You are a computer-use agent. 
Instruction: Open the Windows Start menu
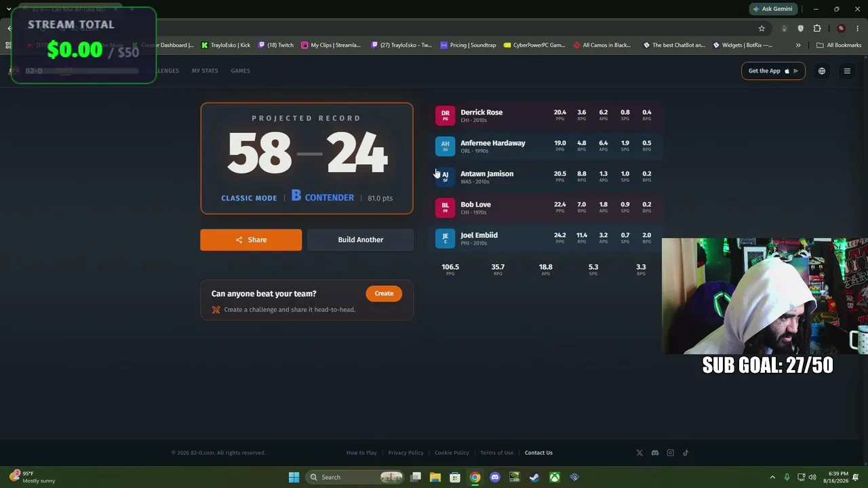tap(294, 477)
